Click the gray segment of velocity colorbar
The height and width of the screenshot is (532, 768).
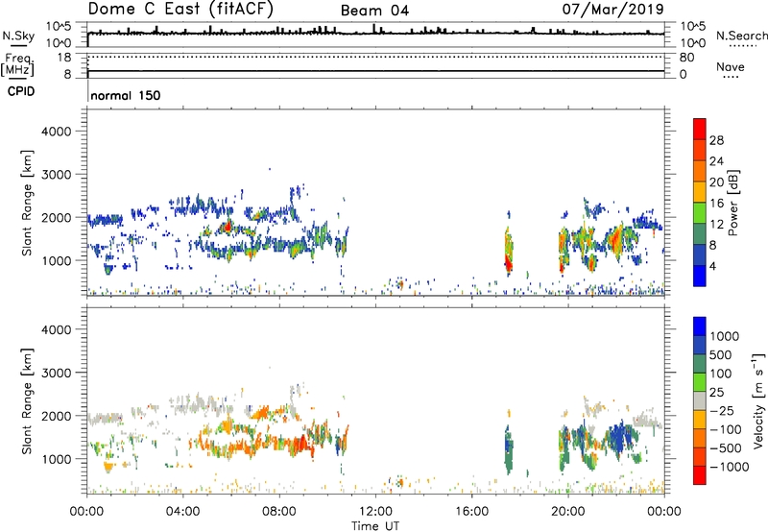700,400
